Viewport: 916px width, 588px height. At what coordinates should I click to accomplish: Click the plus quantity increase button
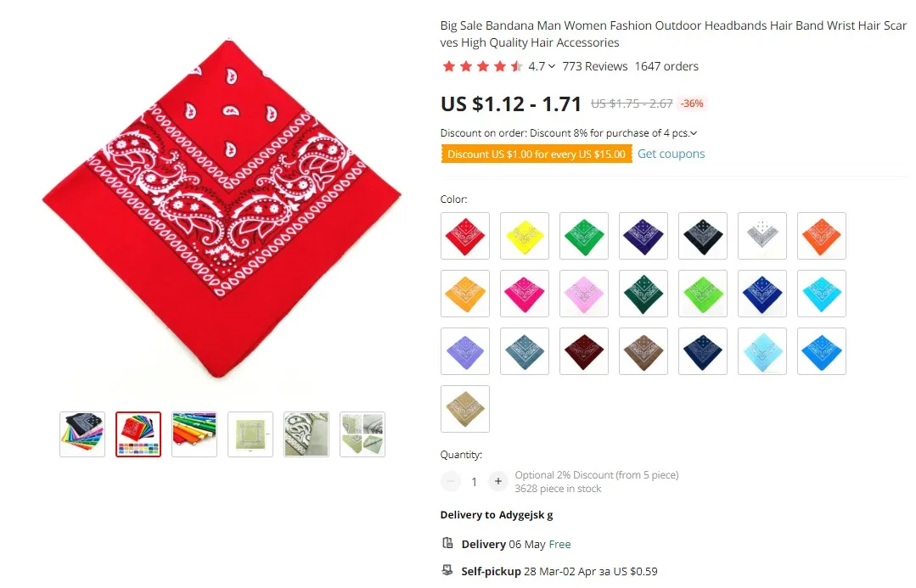click(x=497, y=481)
